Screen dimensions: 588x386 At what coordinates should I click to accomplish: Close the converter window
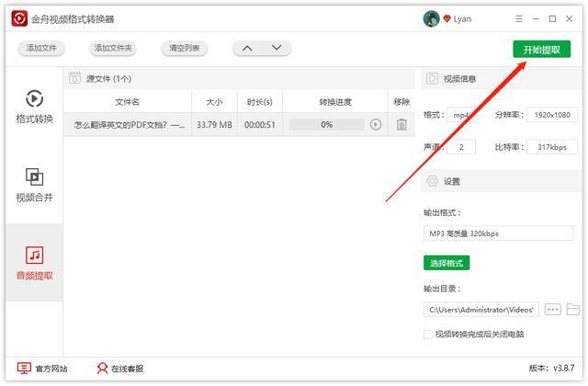click(x=570, y=18)
